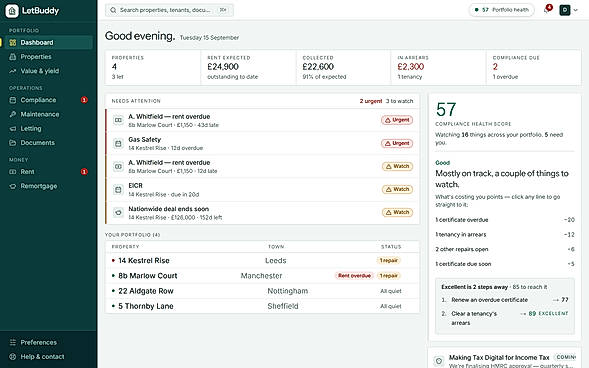Go to the Compliance page
Image resolution: width=589 pixels, height=368 pixels.
tap(47, 100)
